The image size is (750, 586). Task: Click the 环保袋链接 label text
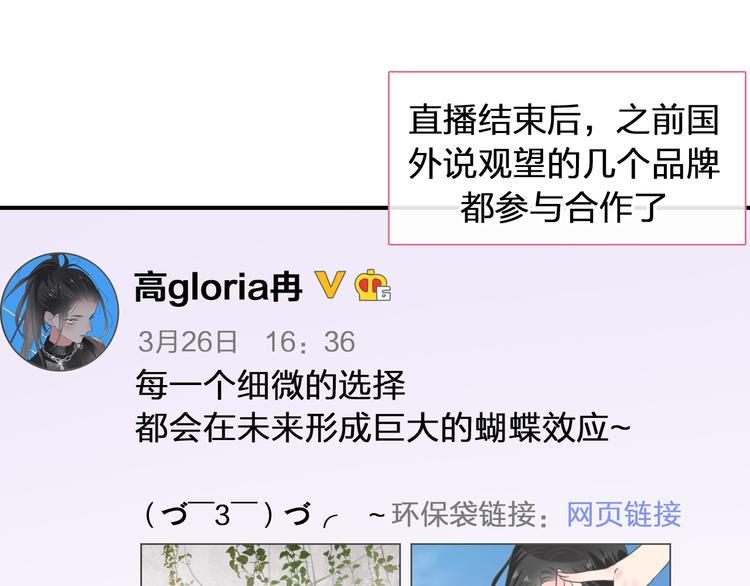(x=464, y=514)
